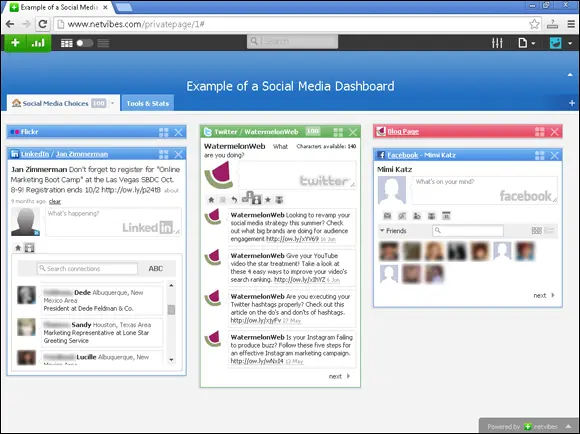
Task: Open the analytics bar chart icon
Action: (38, 43)
